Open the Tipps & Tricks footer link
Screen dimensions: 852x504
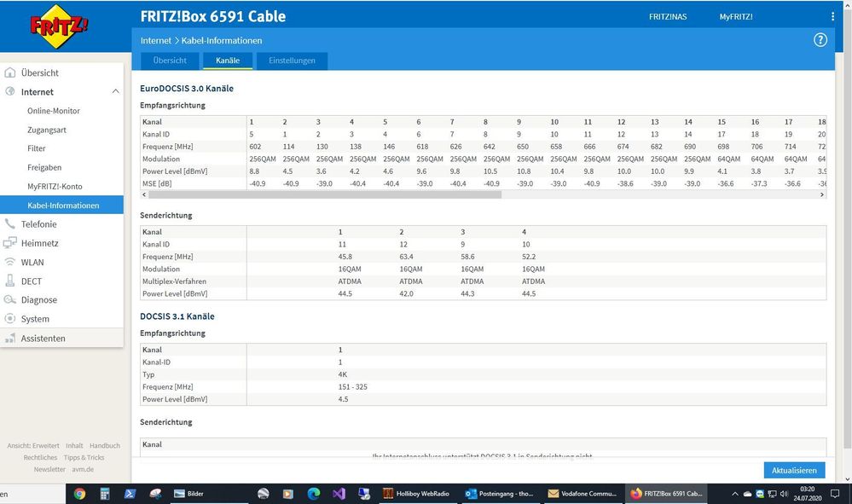click(84, 458)
